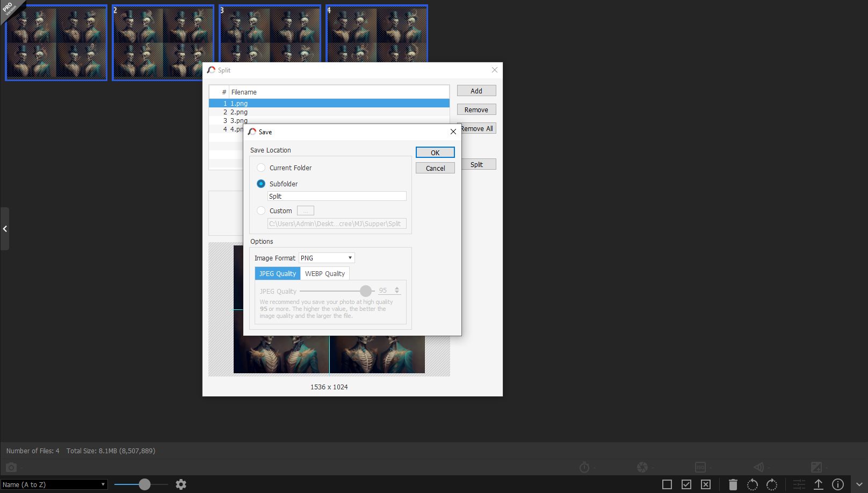Image resolution: width=868 pixels, height=493 pixels.
Task: Click the # column header
Action: coord(220,92)
